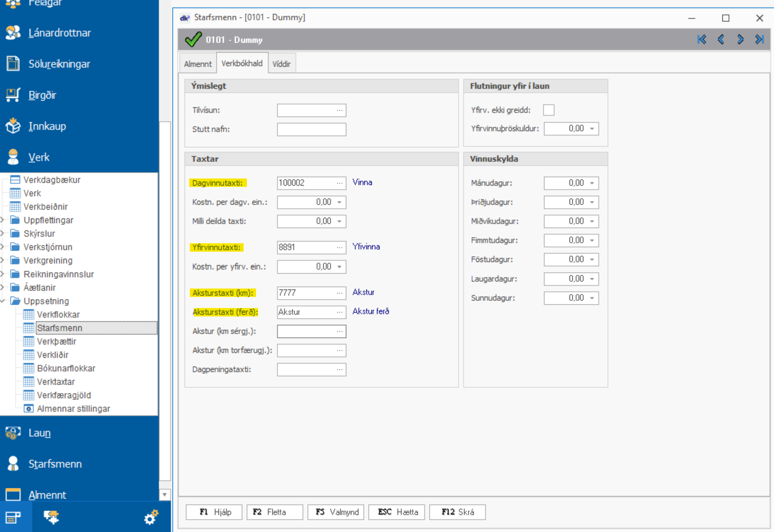Switch to the Víddir tab
Viewport: 774px width, 532px height.
[x=281, y=64]
